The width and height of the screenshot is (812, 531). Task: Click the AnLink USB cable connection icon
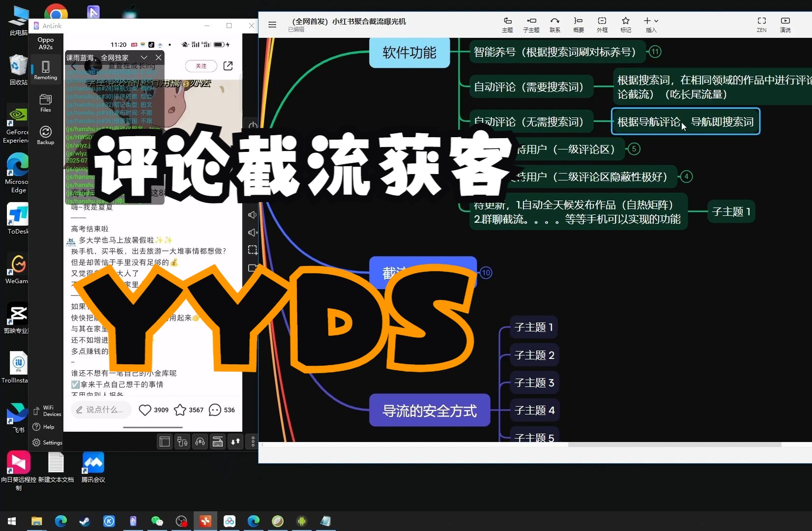tap(182, 442)
